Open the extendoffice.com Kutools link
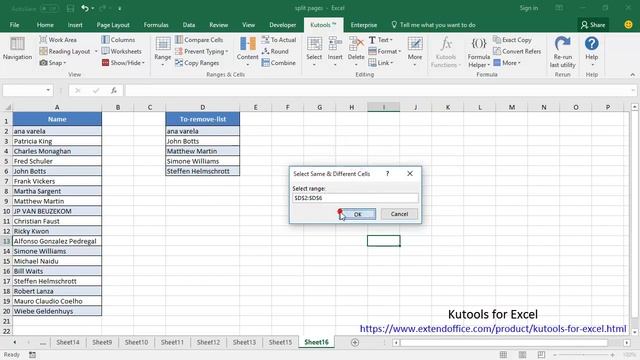 point(493,329)
